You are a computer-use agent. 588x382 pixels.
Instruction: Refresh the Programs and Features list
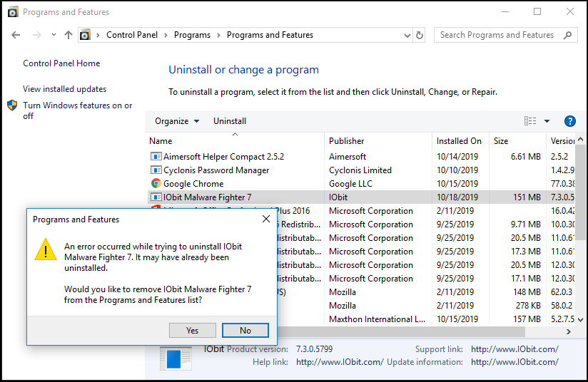point(420,35)
